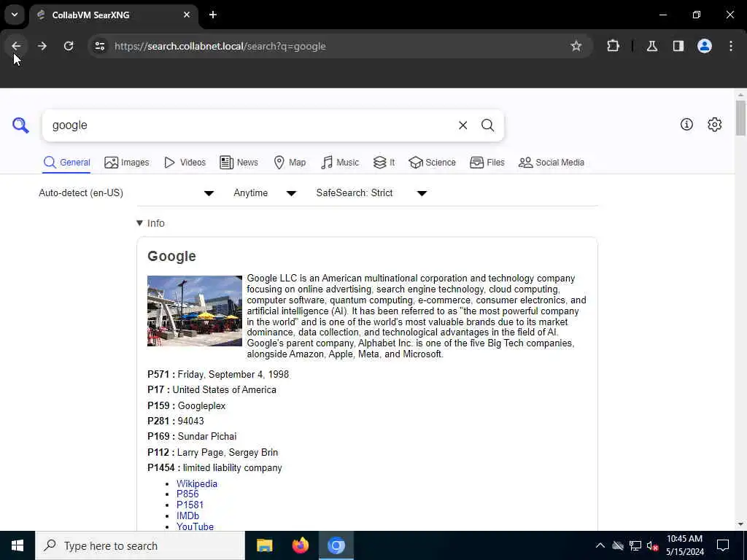Click the Chromium taskbar icon
747x560 pixels.
(x=336, y=545)
